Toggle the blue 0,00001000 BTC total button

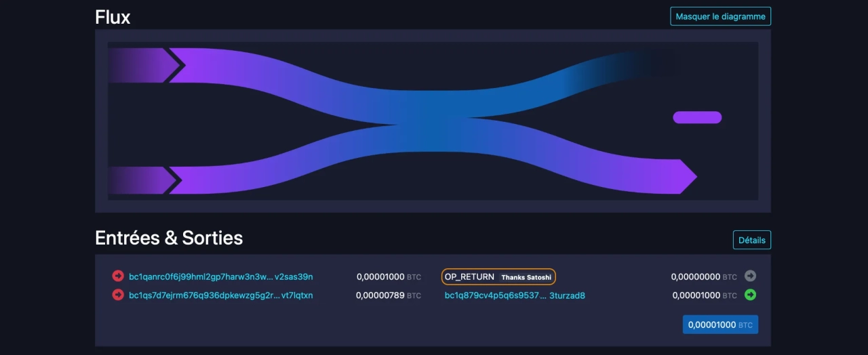click(720, 325)
